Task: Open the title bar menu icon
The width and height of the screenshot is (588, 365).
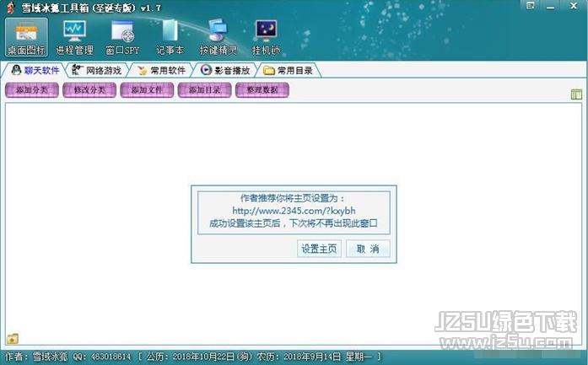Action: coord(531,6)
